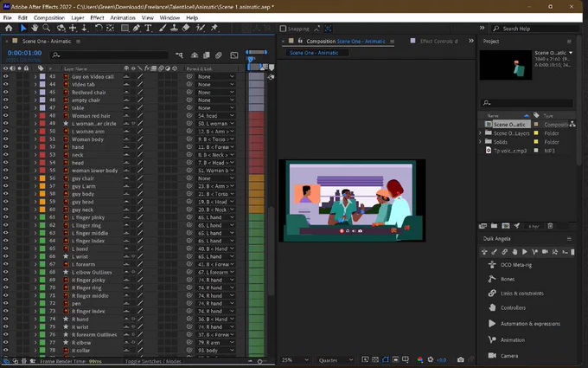Screen dimensions: 588x368
Task: Open the Quarter resolution dropdown
Action: coord(336,359)
